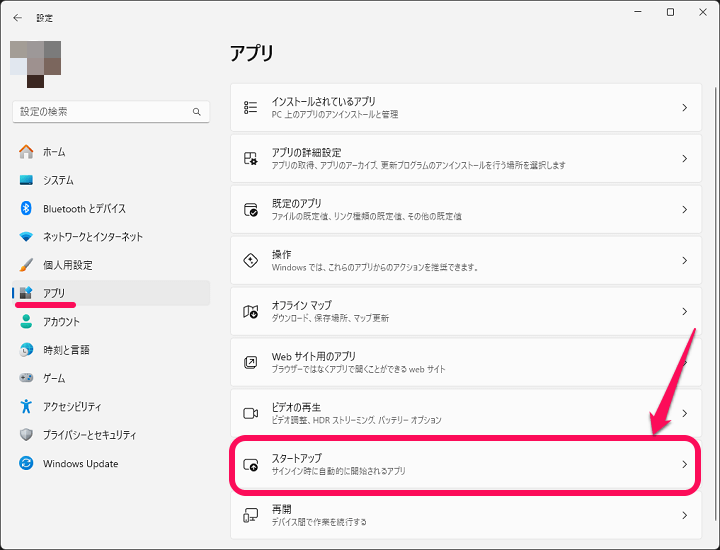Open ゲーム category label
The height and width of the screenshot is (550, 720).
(x=54, y=378)
